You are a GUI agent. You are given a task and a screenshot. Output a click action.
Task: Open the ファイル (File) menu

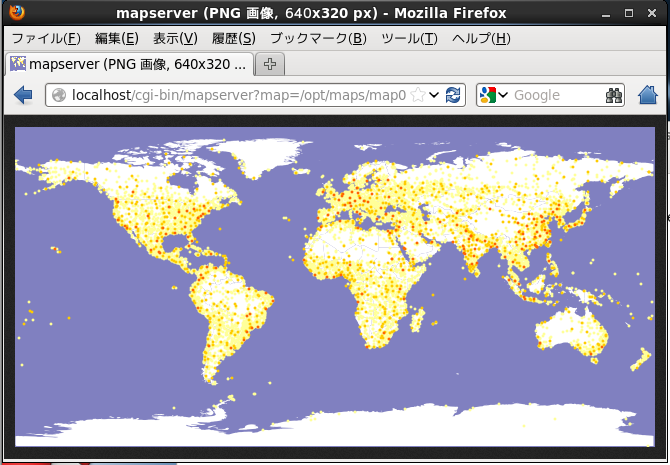45,38
